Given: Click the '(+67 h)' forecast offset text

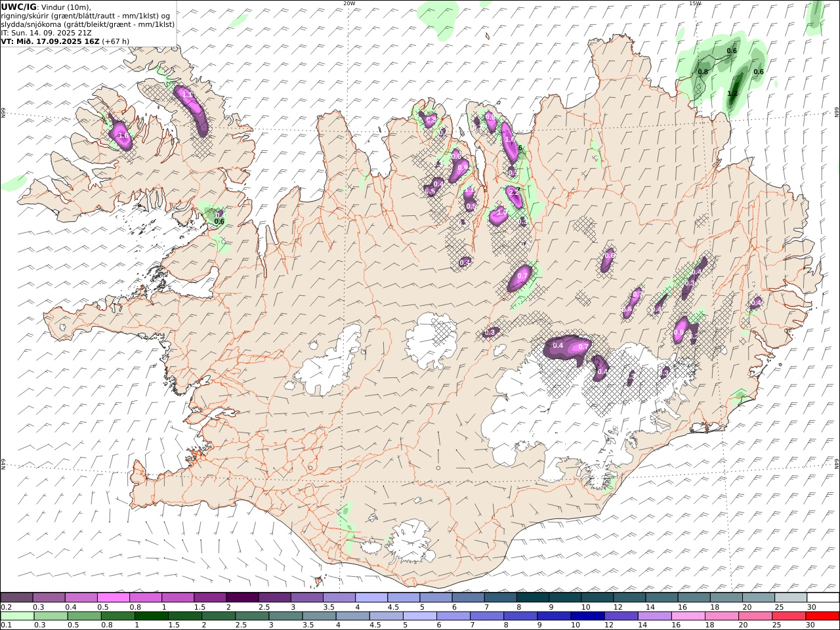Looking at the screenshot, I should coord(116,41).
